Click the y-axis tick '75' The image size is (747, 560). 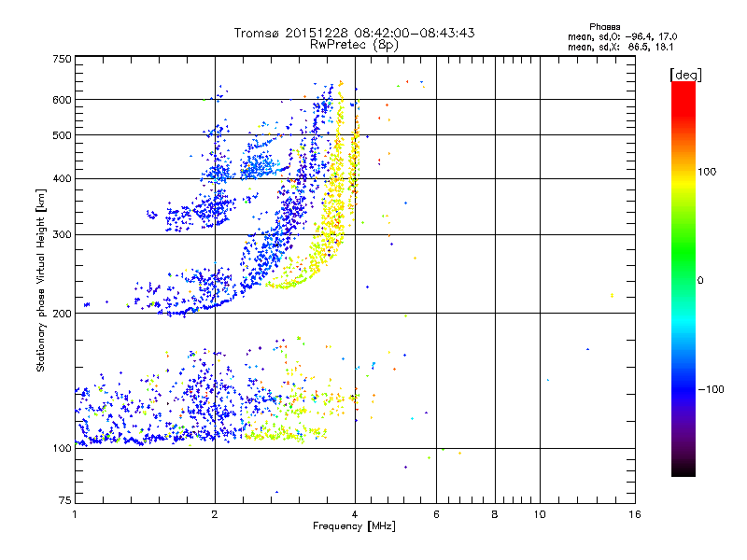coord(65,500)
